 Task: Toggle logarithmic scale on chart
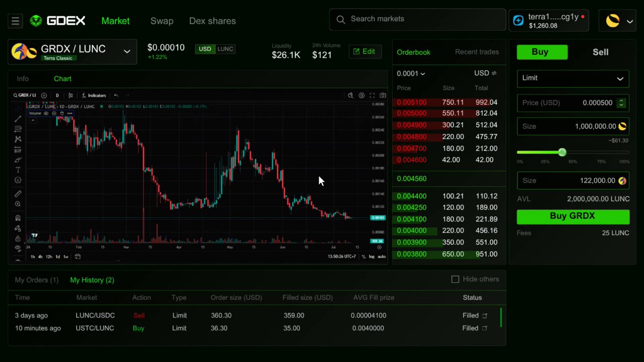point(372,256)
